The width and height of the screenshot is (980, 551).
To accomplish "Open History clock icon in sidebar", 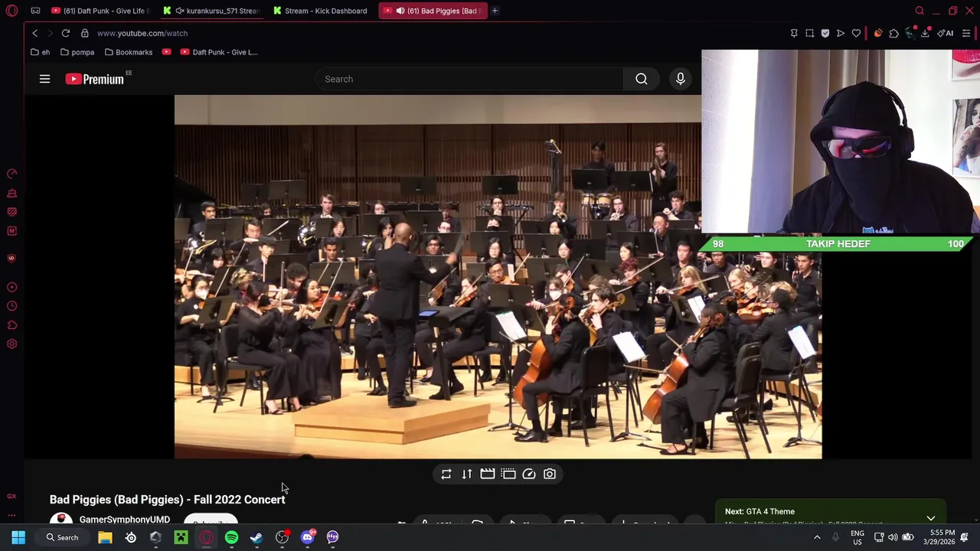I will tap(11, 306).
